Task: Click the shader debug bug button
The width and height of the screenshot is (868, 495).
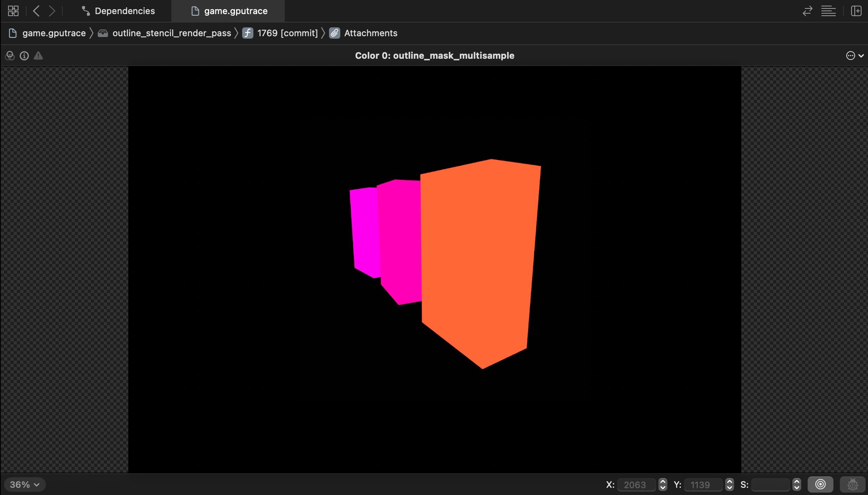Action: (x=852, y=484)
